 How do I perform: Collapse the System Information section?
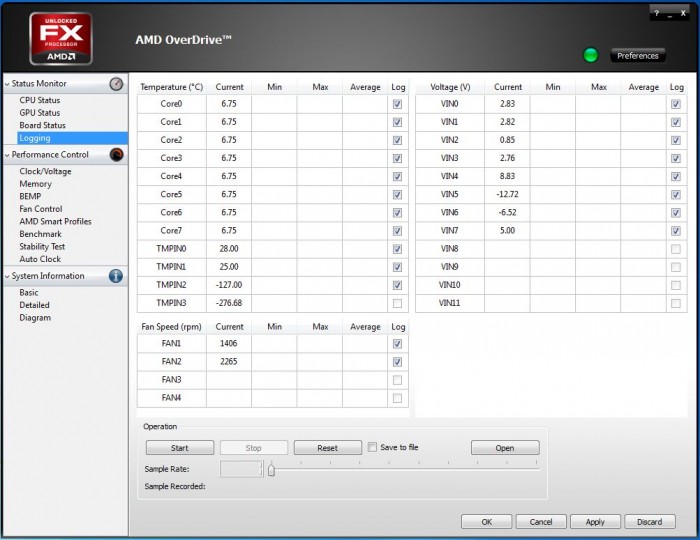pyautogui.click(x=7, y=276)
